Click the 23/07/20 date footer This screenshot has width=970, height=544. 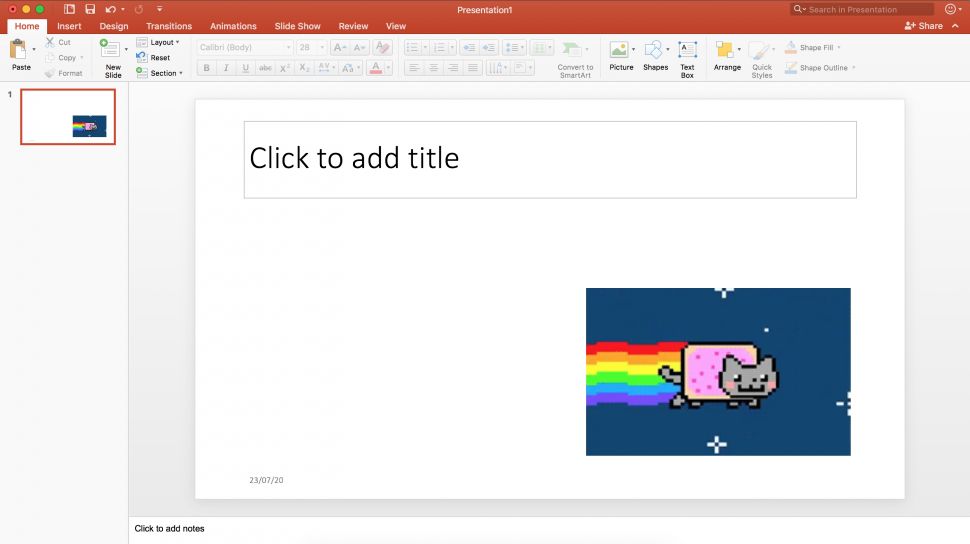266,480
